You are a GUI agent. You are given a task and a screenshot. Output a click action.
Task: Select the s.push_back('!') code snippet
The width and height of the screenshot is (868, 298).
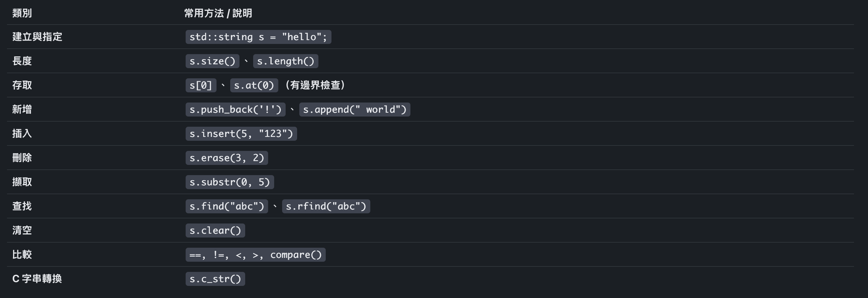(x=235, y=110)
